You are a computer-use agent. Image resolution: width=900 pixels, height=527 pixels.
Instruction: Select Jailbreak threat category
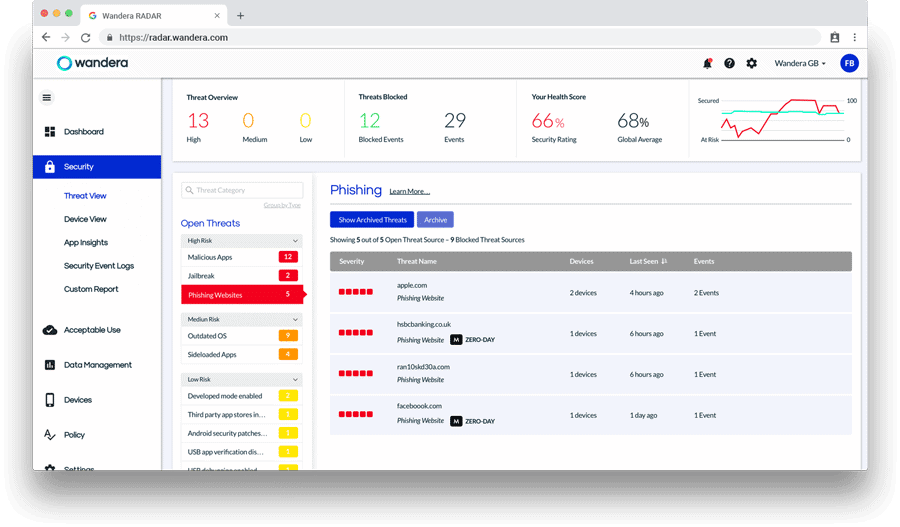[242, 276]
